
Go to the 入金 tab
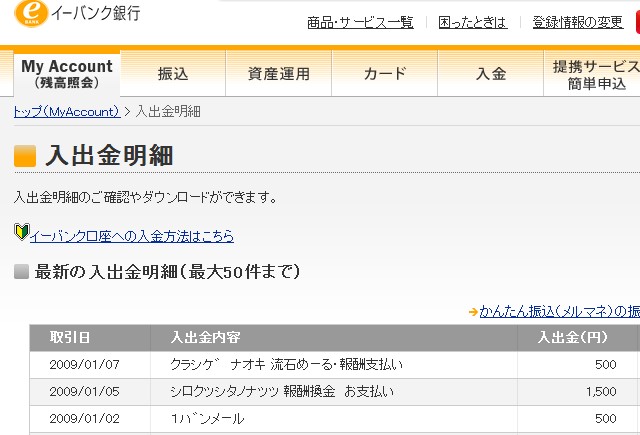coord(491,74)
